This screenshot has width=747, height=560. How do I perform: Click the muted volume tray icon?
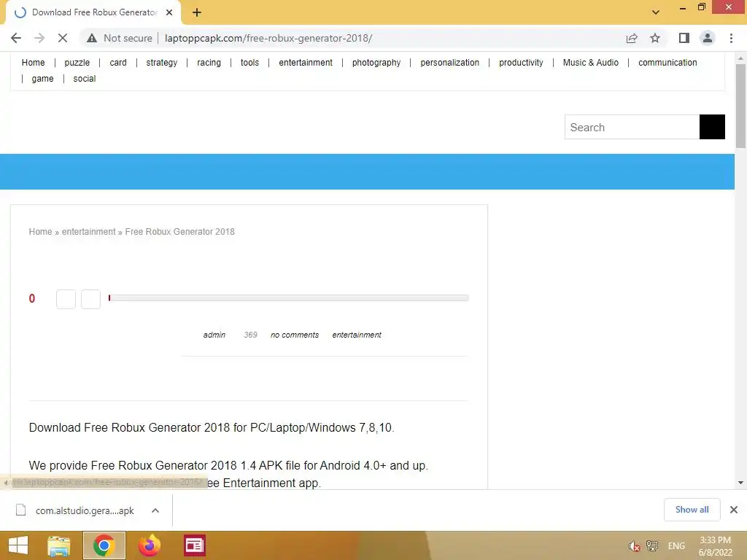(634, 546)
